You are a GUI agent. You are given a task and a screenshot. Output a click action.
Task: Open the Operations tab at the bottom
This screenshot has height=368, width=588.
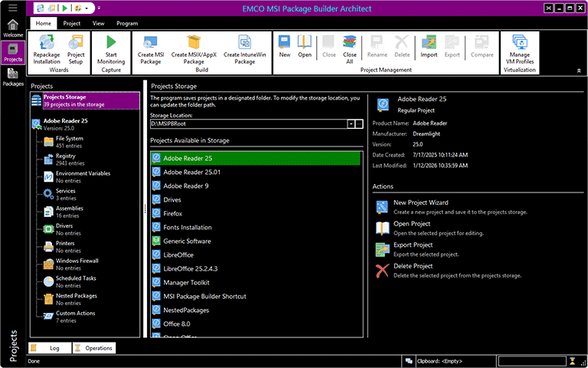[x=94, y=348]
